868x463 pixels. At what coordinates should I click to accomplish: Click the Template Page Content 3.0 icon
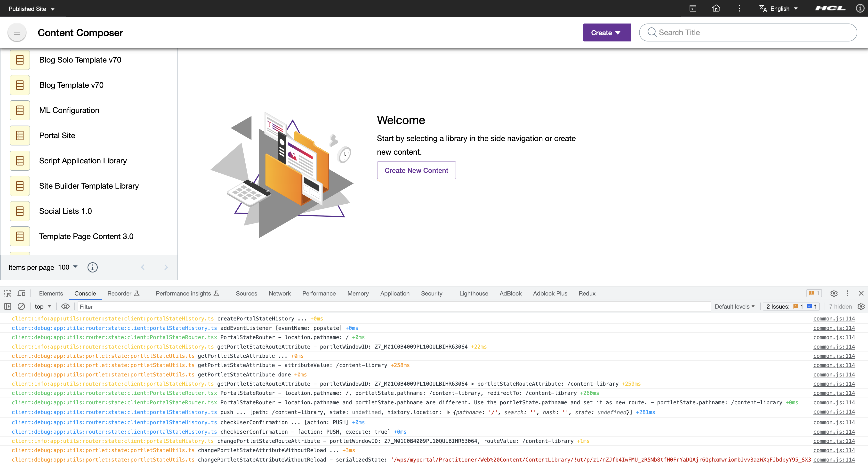tap(20, 236)
